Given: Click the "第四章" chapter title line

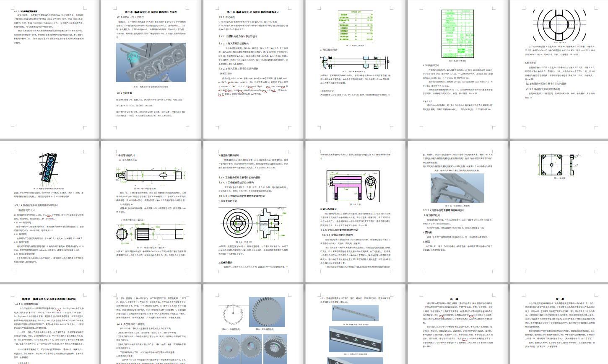Looking at the screenshot, I should tap(49, 299).
